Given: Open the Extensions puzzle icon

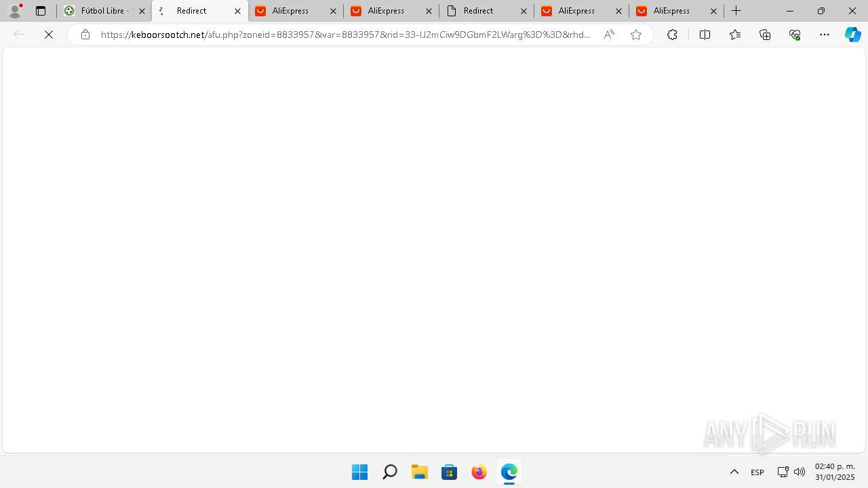Looking at the screenshot, I should click(672, 35).
